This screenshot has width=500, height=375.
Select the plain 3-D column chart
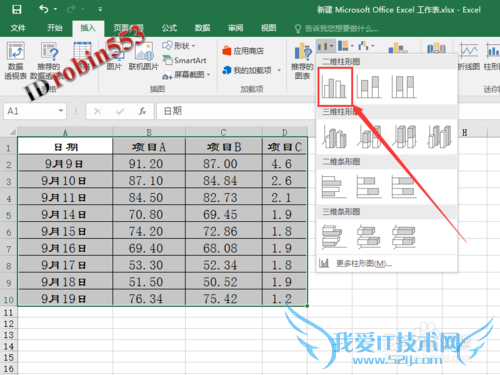[x=440, y=137]
